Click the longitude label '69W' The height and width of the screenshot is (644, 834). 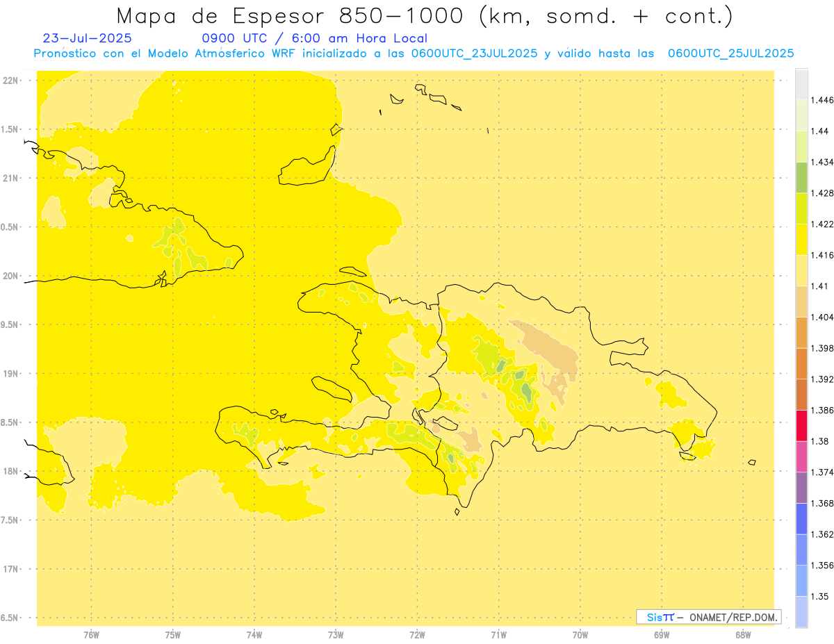(x=662, y=635)
